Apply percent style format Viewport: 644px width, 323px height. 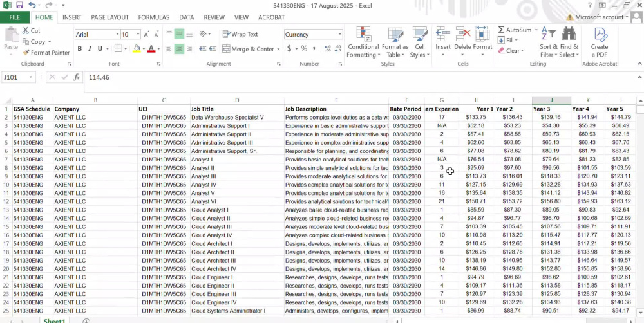click(x=304, y=49)
